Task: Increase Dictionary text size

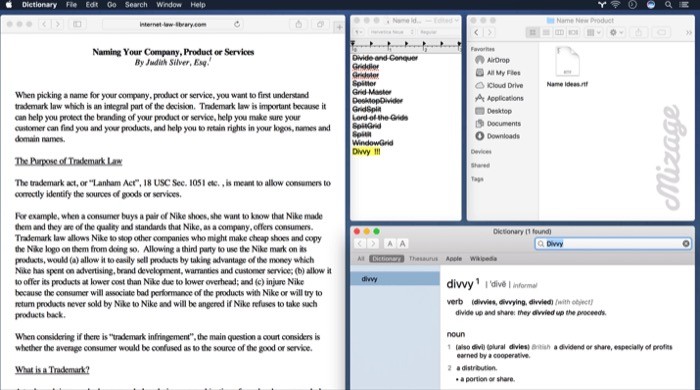Action: tap(403, 244)
